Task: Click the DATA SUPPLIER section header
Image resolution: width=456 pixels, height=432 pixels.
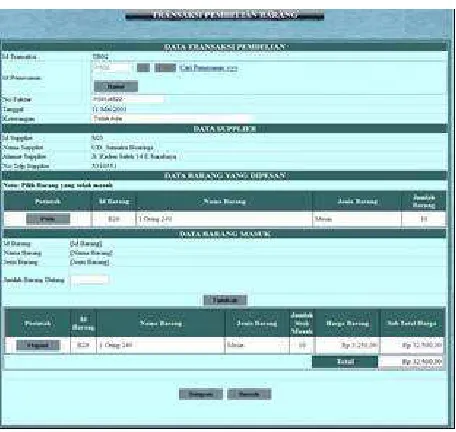Action: pos(225,129)
